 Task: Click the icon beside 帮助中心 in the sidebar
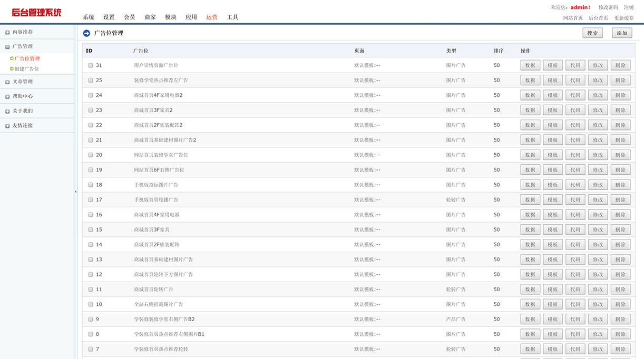click(6, 96)
